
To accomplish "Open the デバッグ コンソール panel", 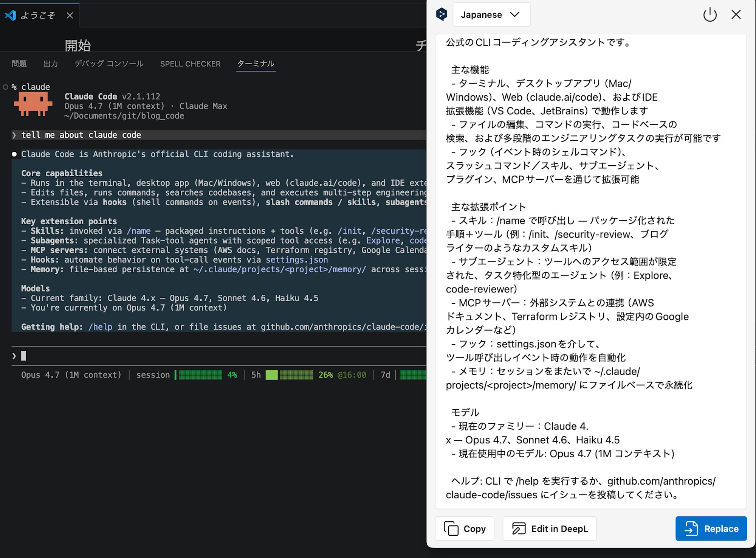I will pos(109,64).
